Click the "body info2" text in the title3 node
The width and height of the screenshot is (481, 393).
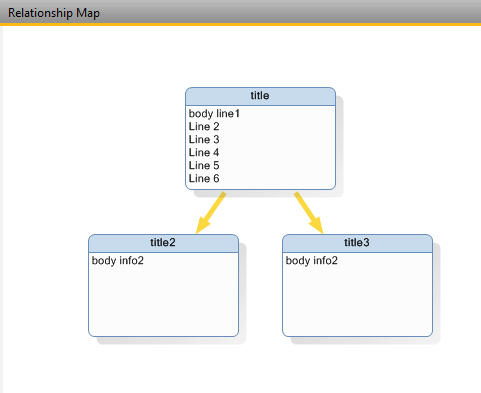click(x=312, y=260)
